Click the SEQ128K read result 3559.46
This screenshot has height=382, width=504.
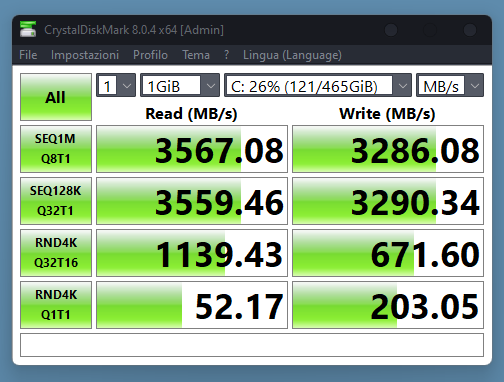click(192, 201)
